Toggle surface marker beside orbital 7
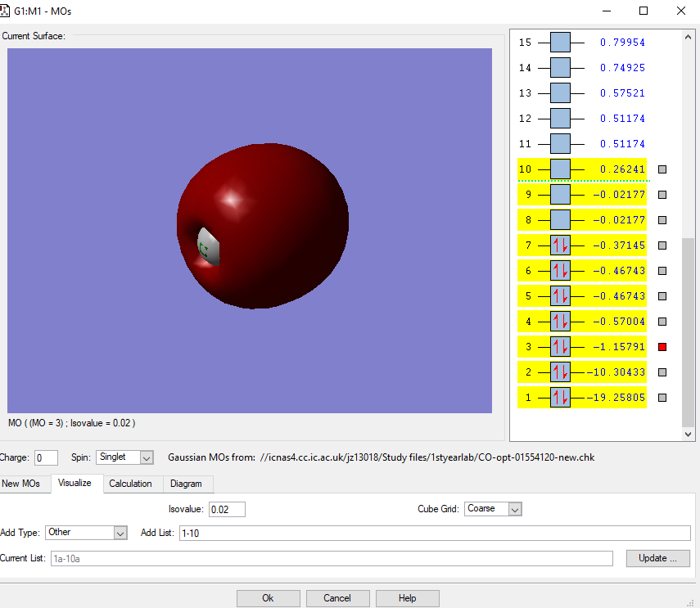The image size is (700, 608). (x=662, y=245)
